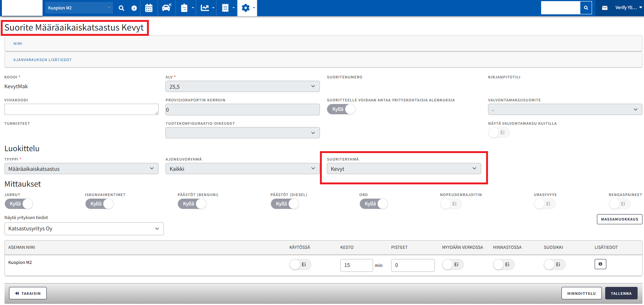Open the ALV dropdown showing 25,5
Screen dimensions: 644x305
tap(242, 87)
